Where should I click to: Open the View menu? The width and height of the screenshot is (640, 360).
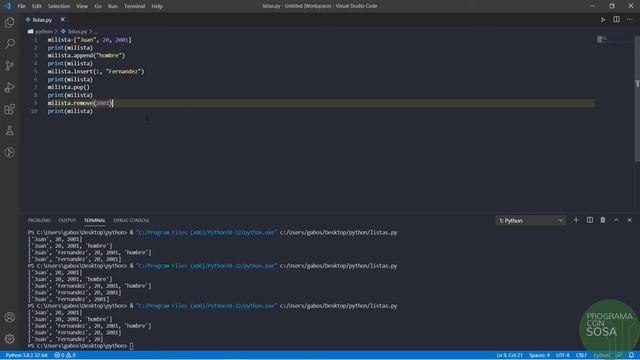coord(82,6)
